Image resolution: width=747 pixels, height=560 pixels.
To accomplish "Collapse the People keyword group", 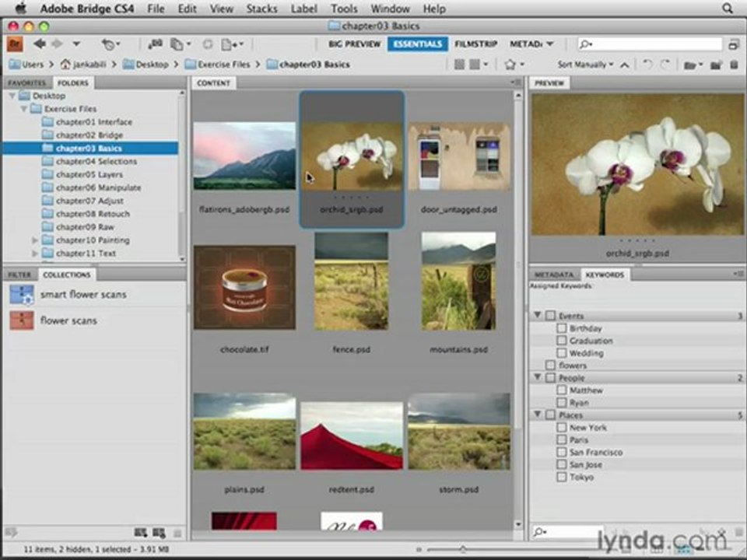I will click(538, 377).
